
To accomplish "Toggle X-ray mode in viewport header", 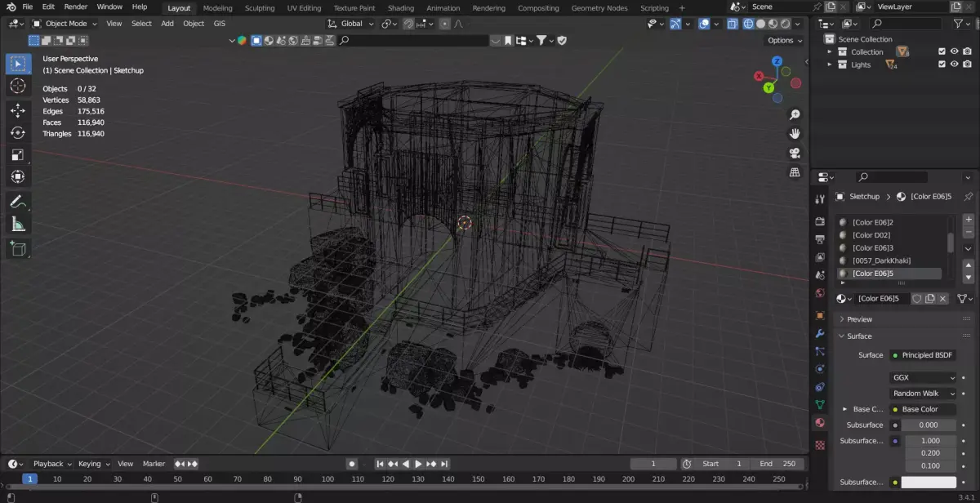I will (x=732, y=24).
